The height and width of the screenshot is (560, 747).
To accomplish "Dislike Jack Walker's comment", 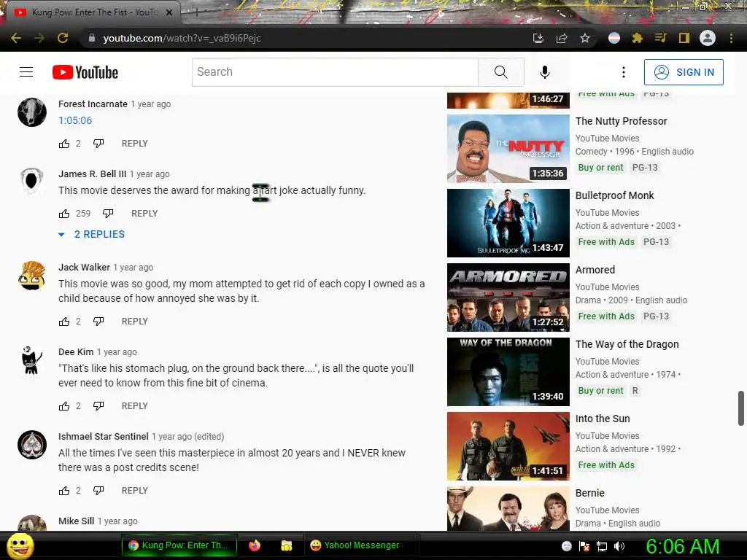I will 98,322.
